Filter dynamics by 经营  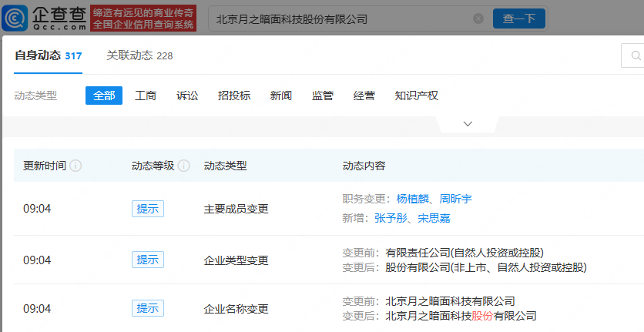tap(364, 96)
